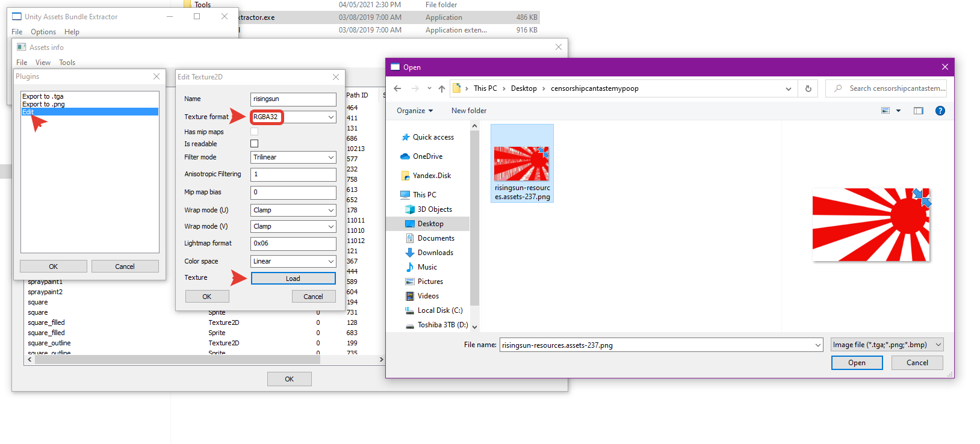Open File menu in Unity Assets Bundle Extractor
This screenshot has height=444, width=980.
17,32
